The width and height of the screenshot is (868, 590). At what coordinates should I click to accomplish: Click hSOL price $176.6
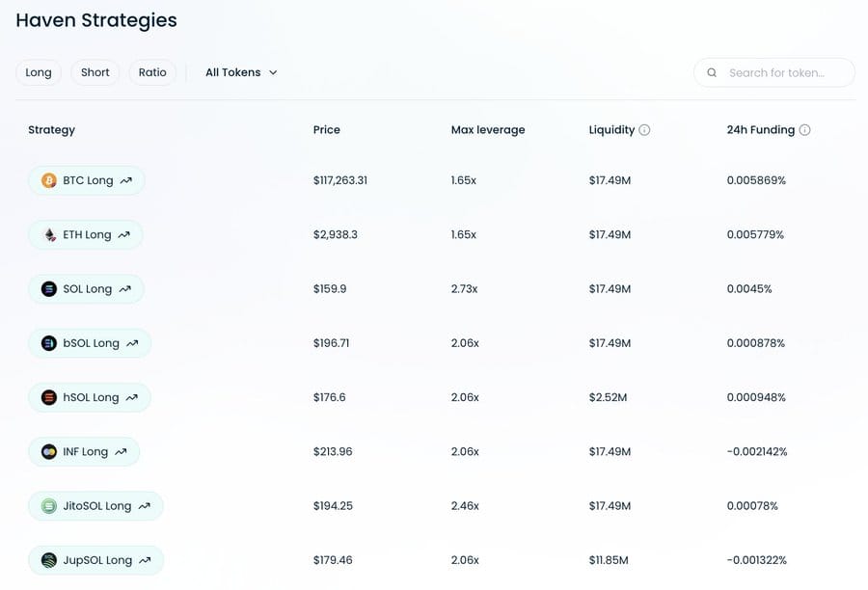coord(330,397)
